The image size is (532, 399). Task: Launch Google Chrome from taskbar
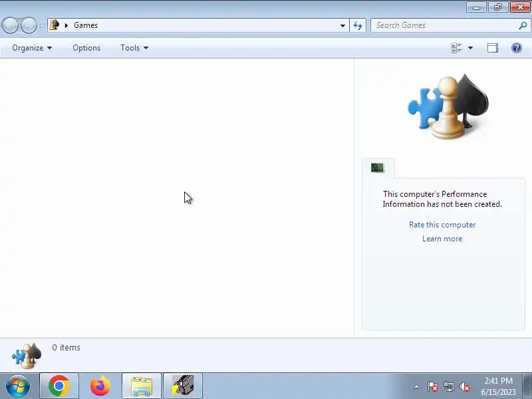(x=59, y=386)
